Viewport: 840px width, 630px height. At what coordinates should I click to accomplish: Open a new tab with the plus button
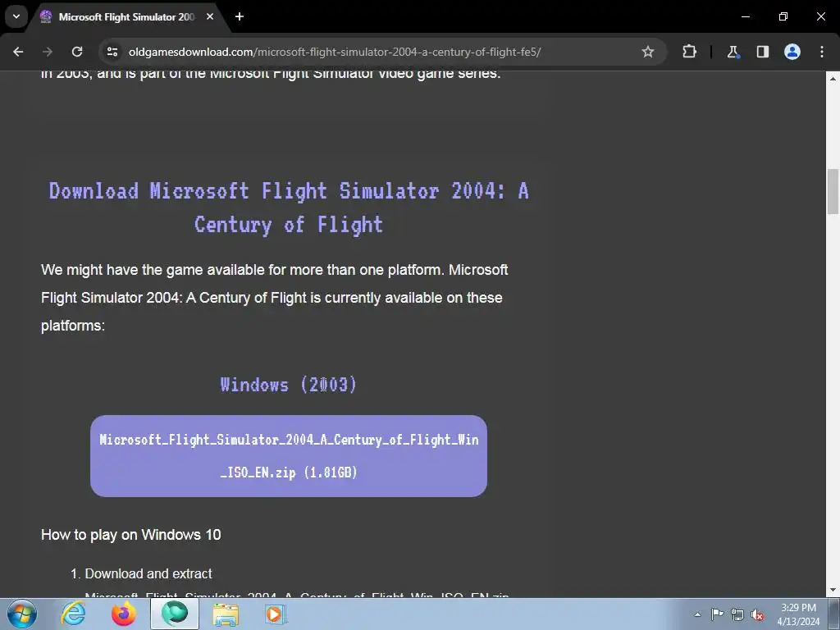(x=240, y=16)
